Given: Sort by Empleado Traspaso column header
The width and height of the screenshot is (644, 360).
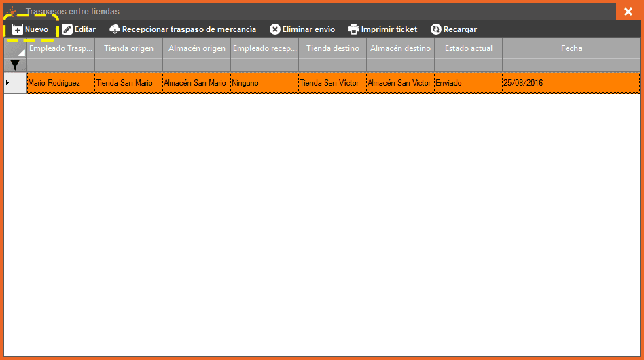Looking at the screenshot, I should (60, 48).
